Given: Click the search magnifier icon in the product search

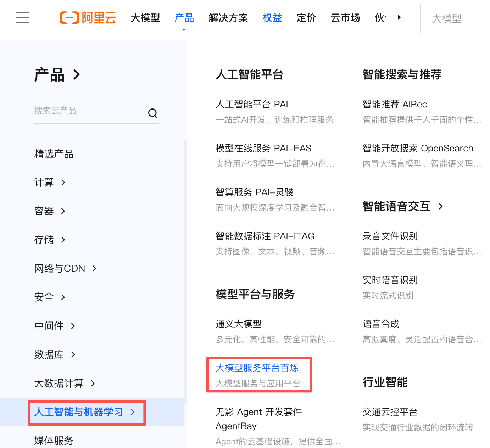Looking at the screenshot, I should coord(153,113).
